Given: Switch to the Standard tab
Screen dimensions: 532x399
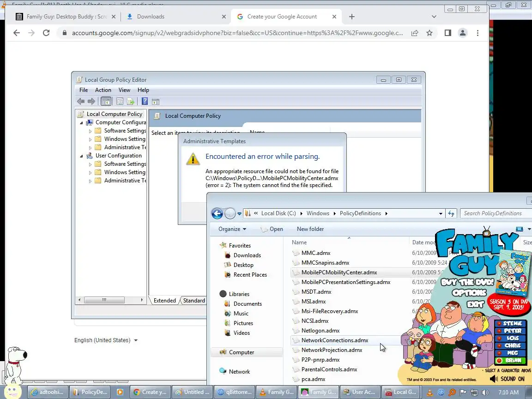Looking at the screenshot, I should point(194,301).
